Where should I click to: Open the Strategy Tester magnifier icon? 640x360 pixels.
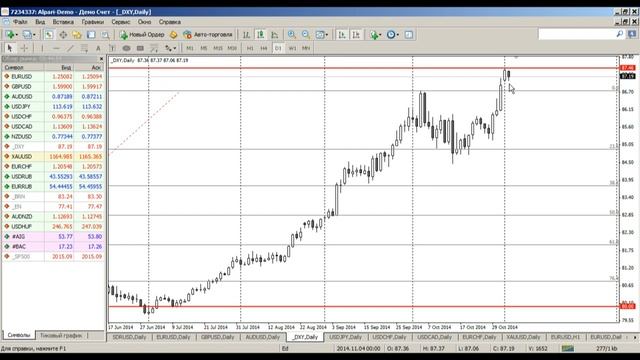pyautogui.click(x=105, y=35)
